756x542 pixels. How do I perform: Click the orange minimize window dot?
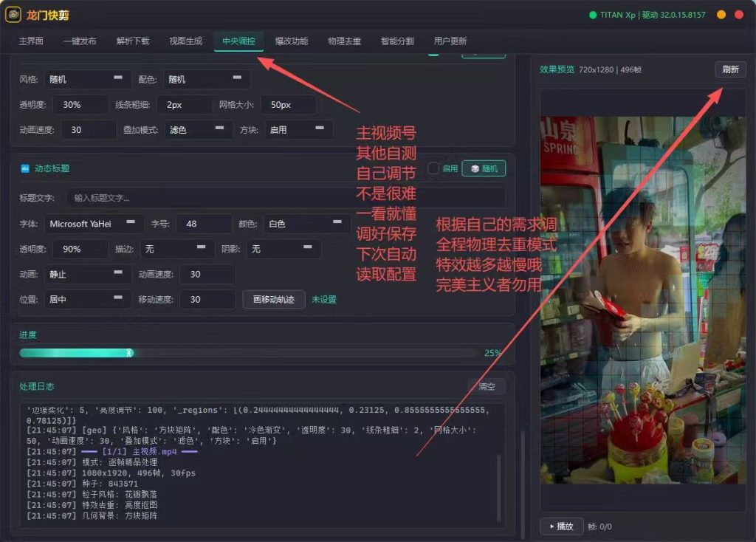pyautogui.click(x=721, y=15)
